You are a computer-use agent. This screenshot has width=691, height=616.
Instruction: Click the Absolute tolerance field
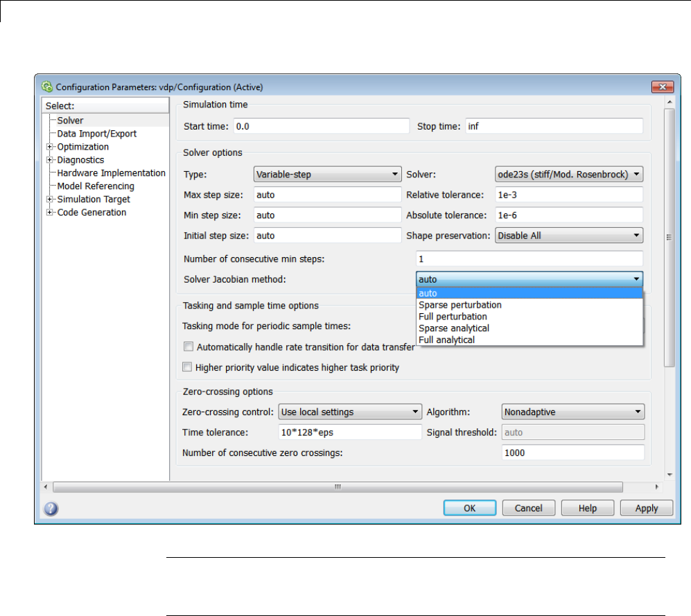pos(569,215)
